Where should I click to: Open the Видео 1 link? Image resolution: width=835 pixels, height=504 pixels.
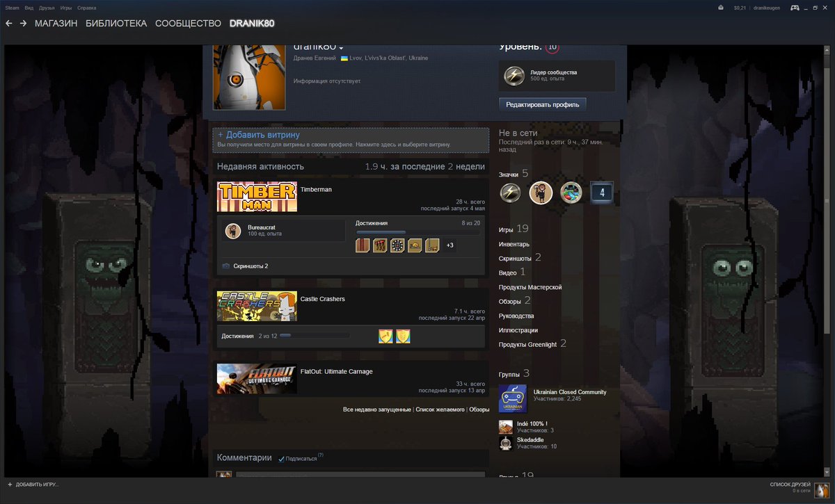512,273
